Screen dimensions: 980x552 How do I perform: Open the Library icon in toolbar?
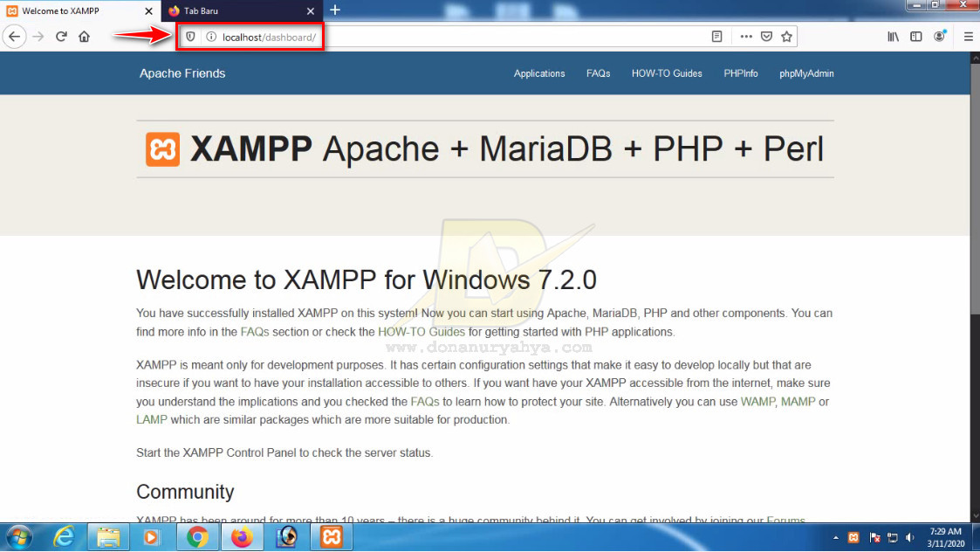coord(893,37)
